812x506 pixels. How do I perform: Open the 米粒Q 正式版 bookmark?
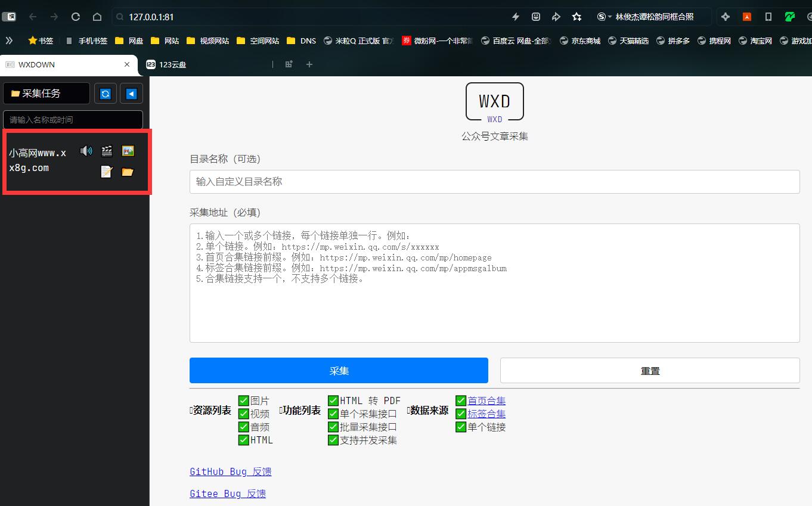359,41
